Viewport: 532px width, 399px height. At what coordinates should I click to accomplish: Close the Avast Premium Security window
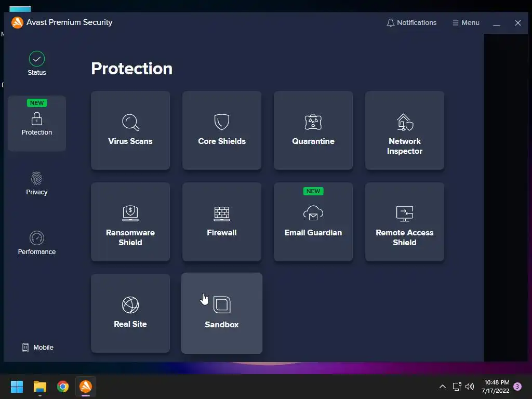click(x=518, y=23)
